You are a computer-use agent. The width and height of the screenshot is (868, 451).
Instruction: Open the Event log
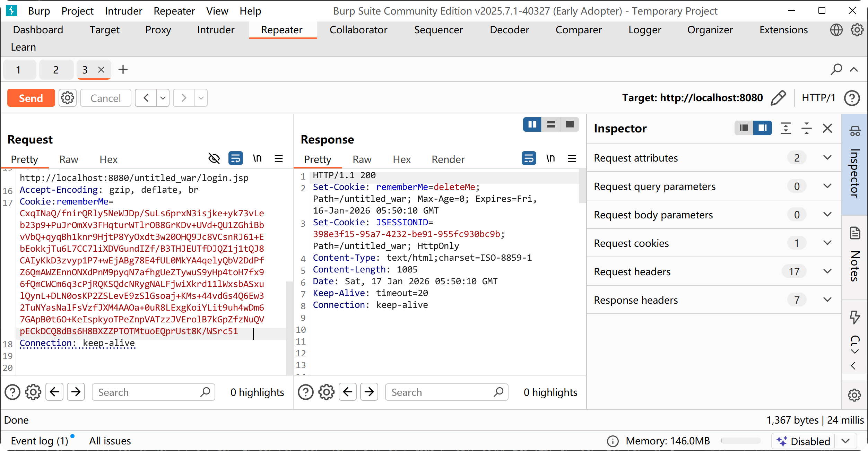40,441
